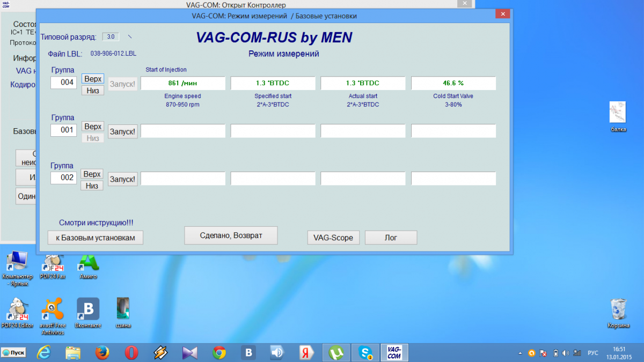Open VAG-Scope

point(333,238)
